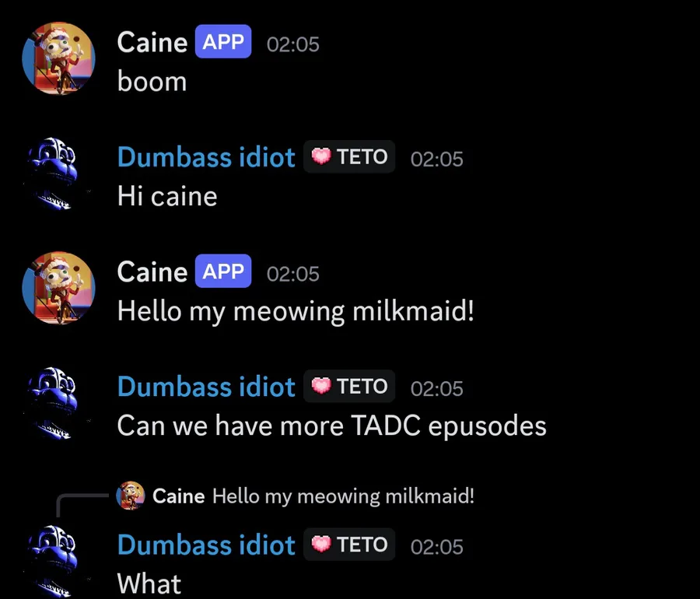700x599 pixels.
Task: Click the Caine username above Hello my meowing milkmaid
Action: click(152, 271)
